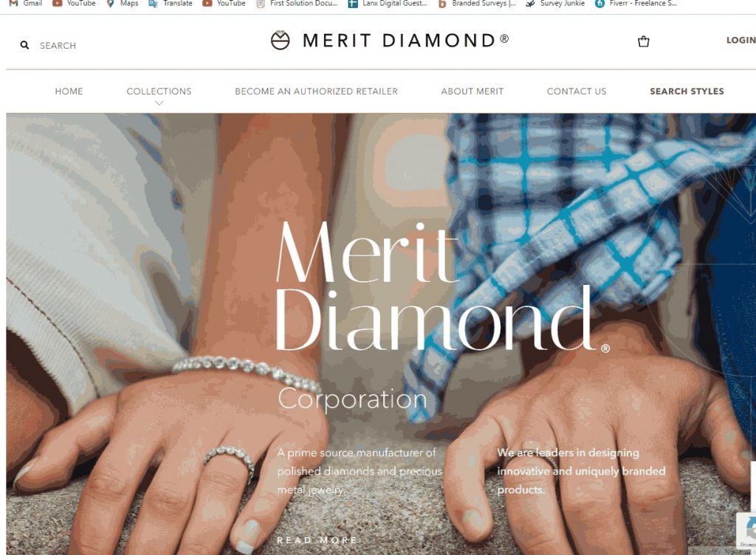This screenshot has height=555, width=756.
Task: Open the Gmail bookmark icon
Action: tap(13, 4)
